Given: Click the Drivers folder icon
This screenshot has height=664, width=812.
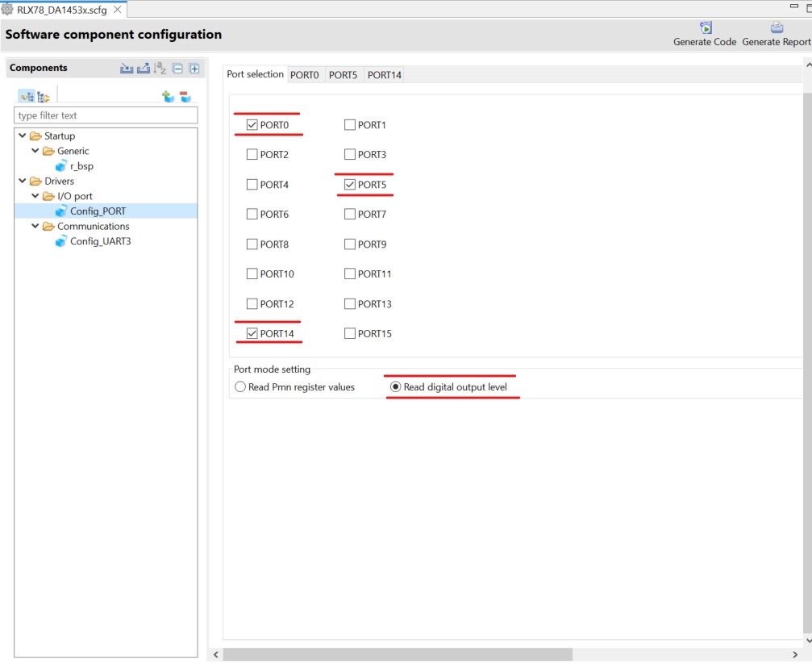Looking at the screenshot, I should click(x=35, y=181).
